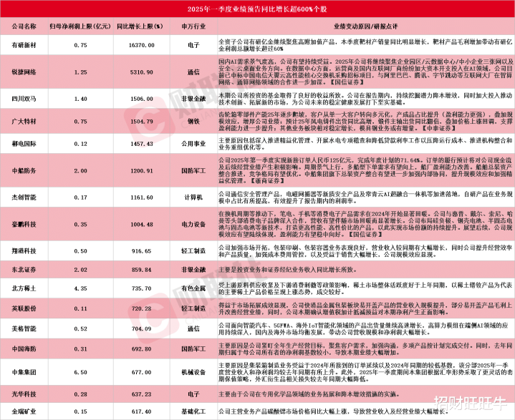Click the 中集集团 company name
Screen dimensions: 515x420
click(24, 372)
